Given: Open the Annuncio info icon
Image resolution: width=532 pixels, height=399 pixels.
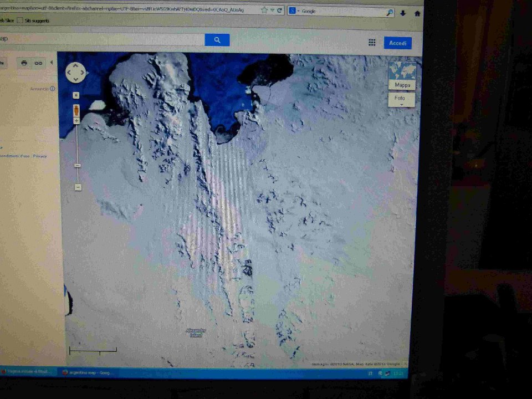Looking at the screenshot, I should (53, 89).
